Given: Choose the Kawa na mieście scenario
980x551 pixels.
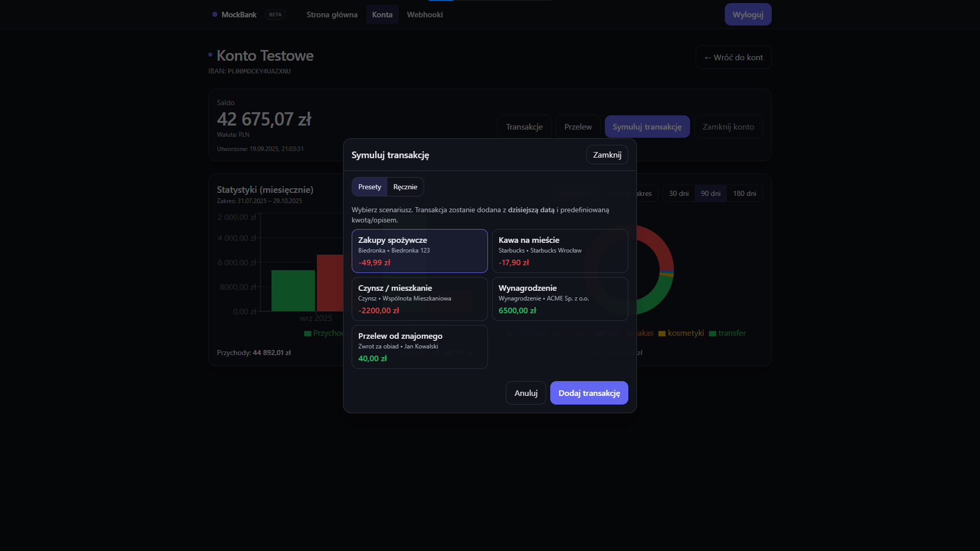Looking at the screenshot, I should coord(560,251).
